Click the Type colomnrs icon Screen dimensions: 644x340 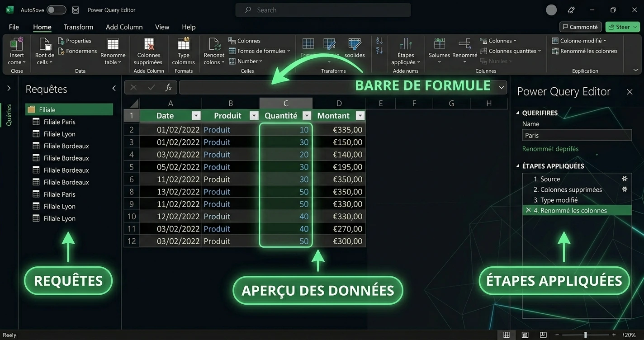tap(184, 44)
